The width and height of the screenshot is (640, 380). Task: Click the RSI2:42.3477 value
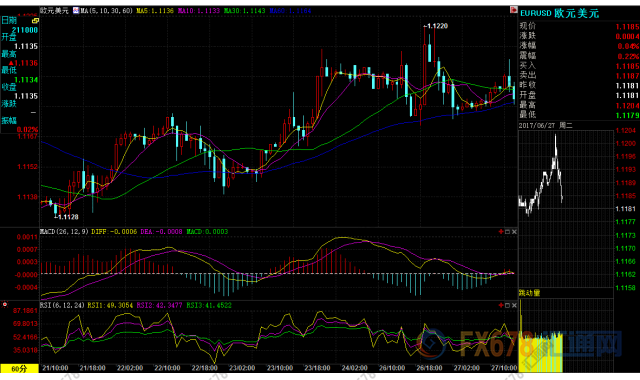(x=160, y=305)
